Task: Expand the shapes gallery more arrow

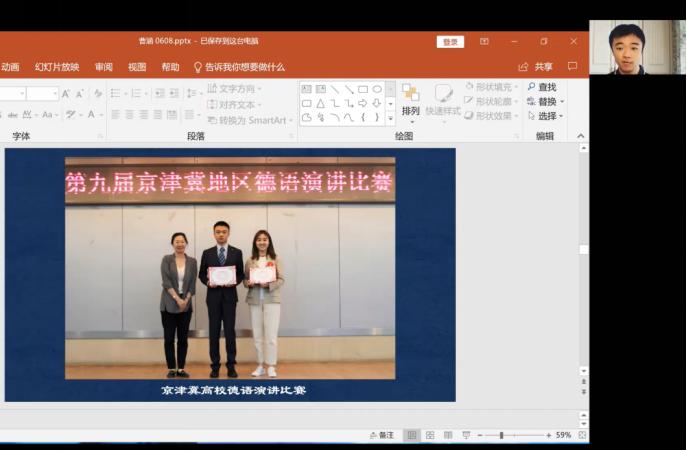Action: coord(390,118)
